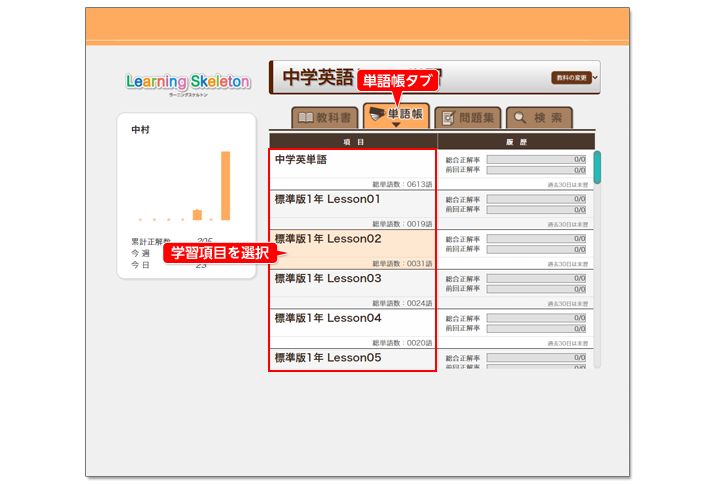This screenshot has width=715, height=484.
Task: Open the 検索 tab
Action: tap(539, 118)
